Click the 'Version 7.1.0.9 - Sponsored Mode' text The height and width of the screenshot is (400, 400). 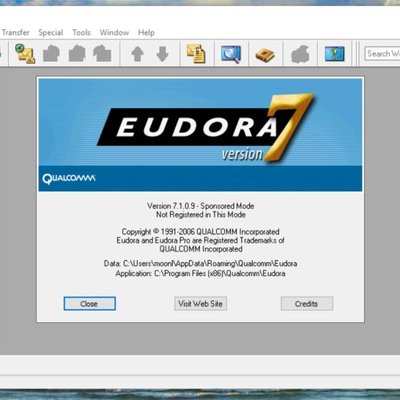point(201,206)
